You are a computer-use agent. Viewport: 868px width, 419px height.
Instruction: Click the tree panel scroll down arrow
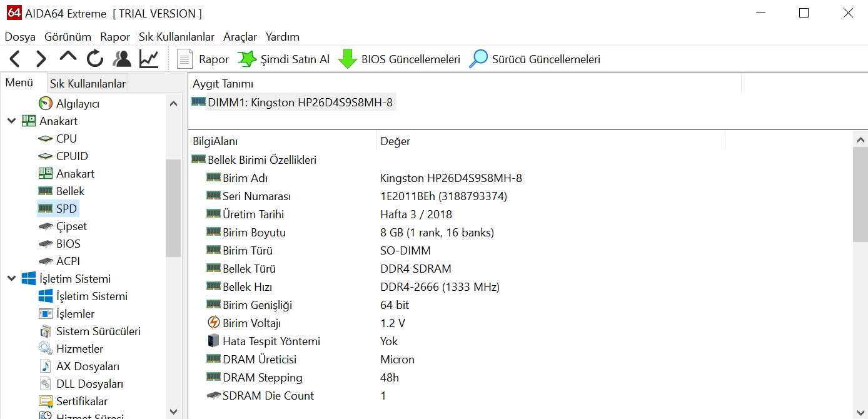point(174,411)
